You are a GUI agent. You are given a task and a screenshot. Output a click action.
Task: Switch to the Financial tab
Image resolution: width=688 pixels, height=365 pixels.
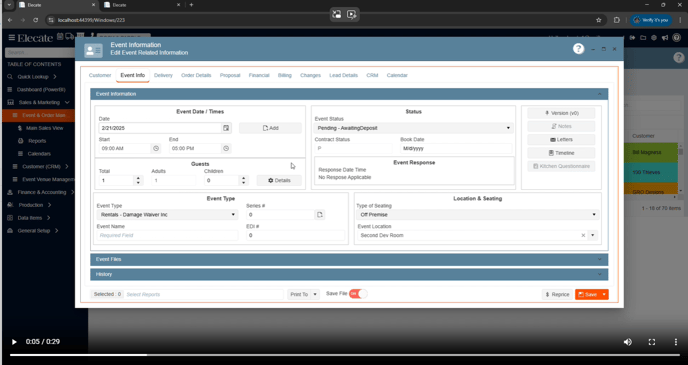click(x=259, y=75)
